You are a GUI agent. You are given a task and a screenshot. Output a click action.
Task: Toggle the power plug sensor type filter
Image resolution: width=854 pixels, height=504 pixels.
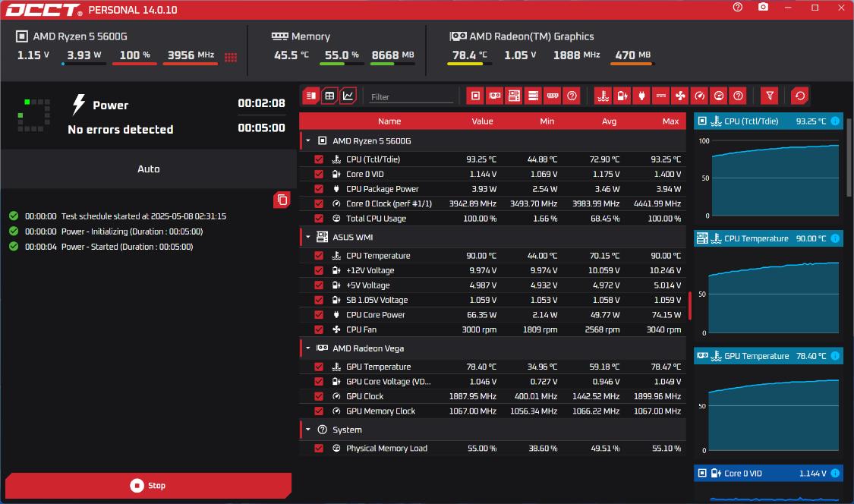pyautogui.click(x=641, y=96)
